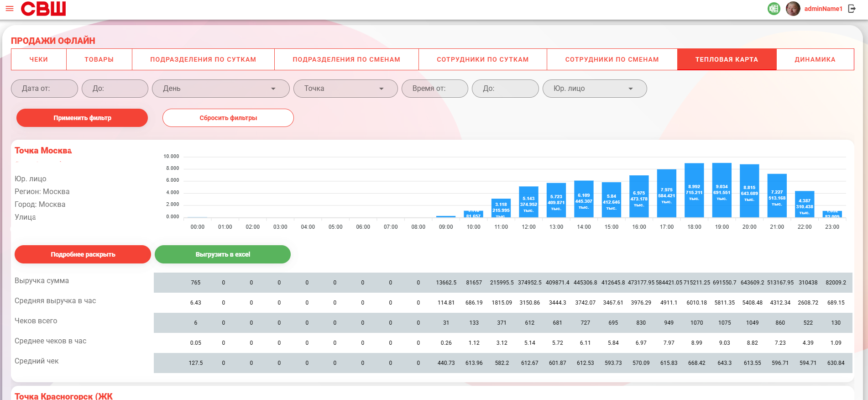Focus the Время от time field
The image size is (868, 400).
(x=435, y=89)
